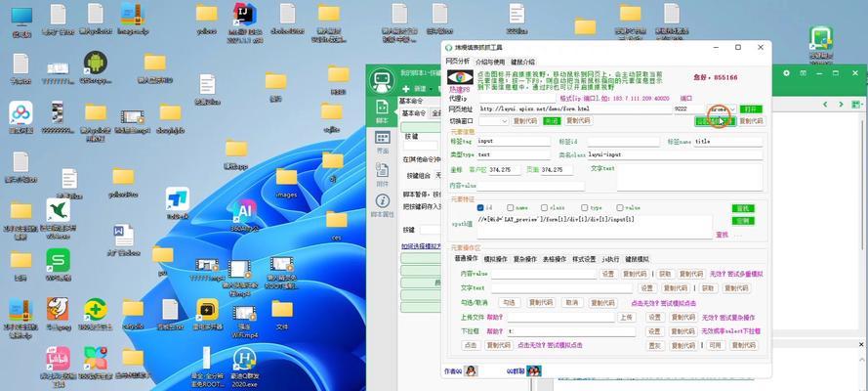868x391 pixels.
Task: Open the QQ群聊 group icon
Action: pyautogui.click(x=534, y=370)
